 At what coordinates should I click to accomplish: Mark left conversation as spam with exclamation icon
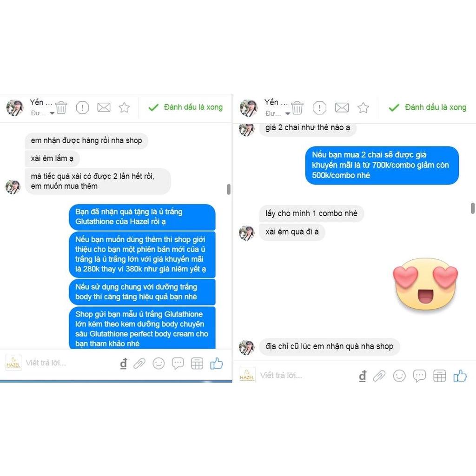pos(82,107)
